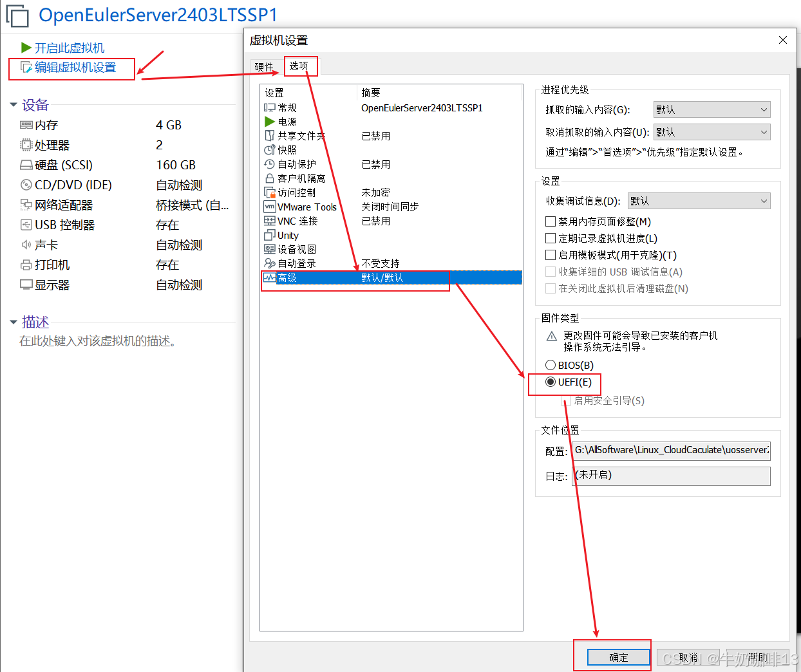Image resolution: width=801 pixels, height=672 pixels.
Task: Click the 访问控制 icon
Action: (x=270, y=192)
